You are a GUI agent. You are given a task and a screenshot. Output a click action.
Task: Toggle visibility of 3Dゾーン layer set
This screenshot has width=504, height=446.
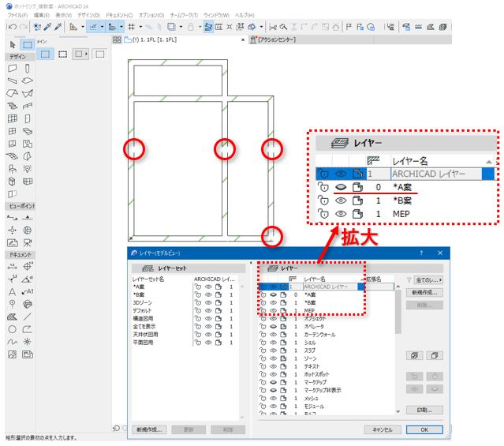(207, 301)
